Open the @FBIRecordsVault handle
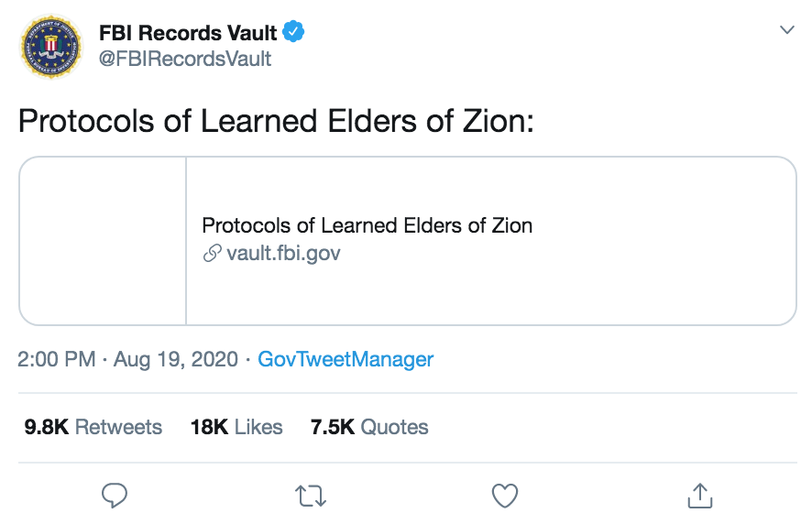The image size is (812, 524). coord(185,59)
